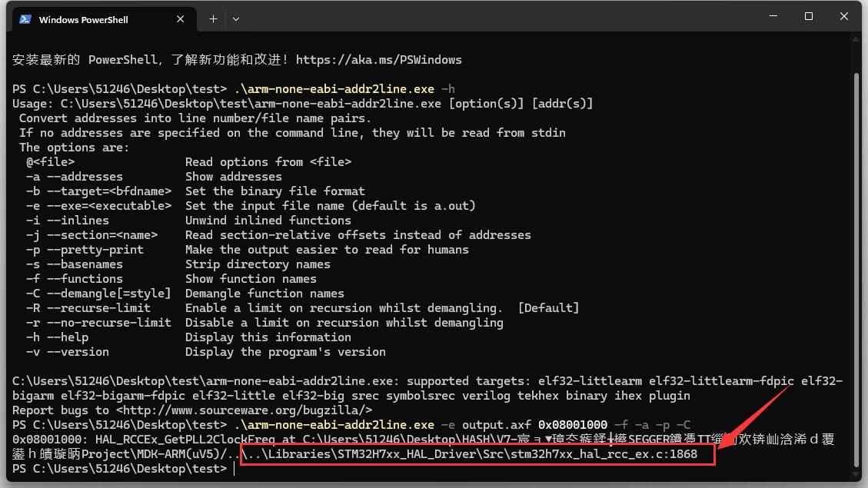
Task: Click the output.axf argument in command
Action: [497, 425]
